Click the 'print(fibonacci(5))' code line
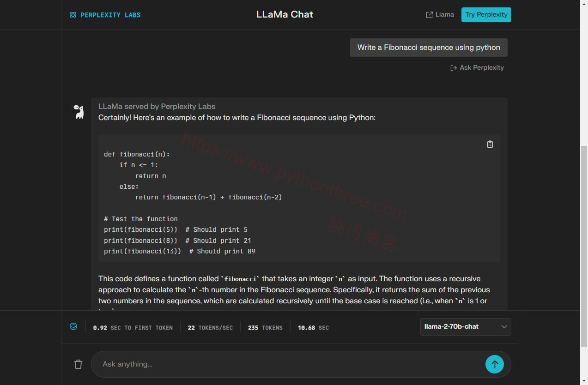Image resolution: width=588 pixels, height=385 pixels. pyautogui.click(x=176, y=229)
